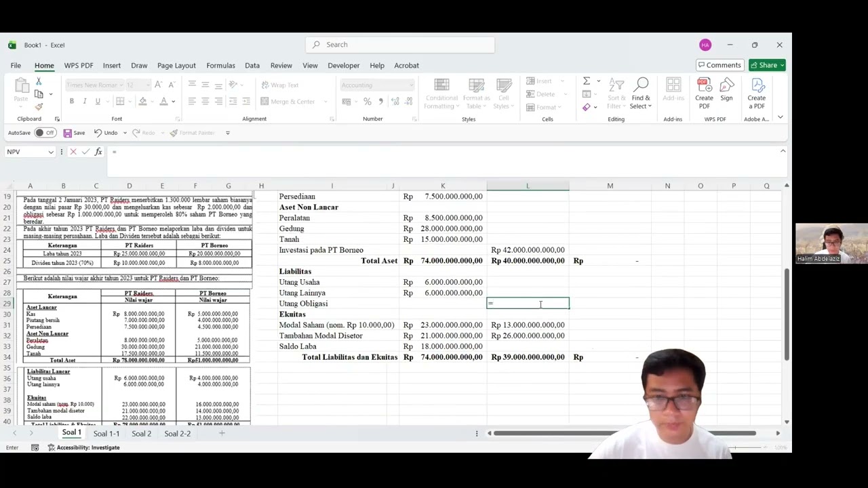Apply the Font Color swatch

[x=163, y=101]
